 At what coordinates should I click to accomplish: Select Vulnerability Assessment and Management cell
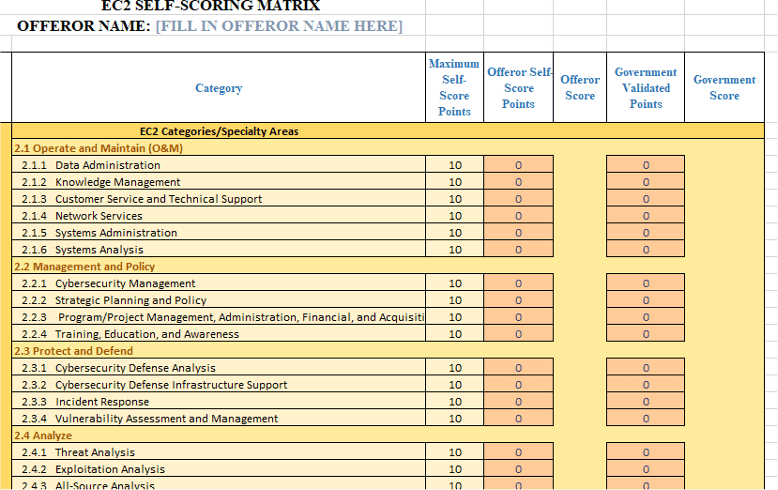218,418
